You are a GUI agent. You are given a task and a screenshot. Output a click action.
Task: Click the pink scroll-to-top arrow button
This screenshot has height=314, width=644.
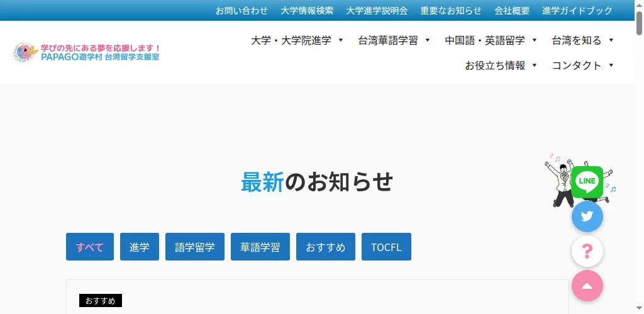pos(587,286)
